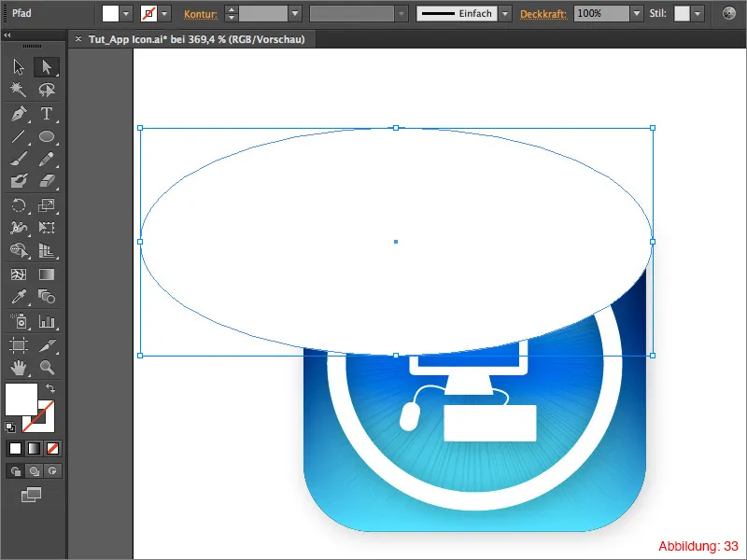Apply Gradient mode button
Screen dimensions: 747x560
pyautogui.click(x=34, y=448)
